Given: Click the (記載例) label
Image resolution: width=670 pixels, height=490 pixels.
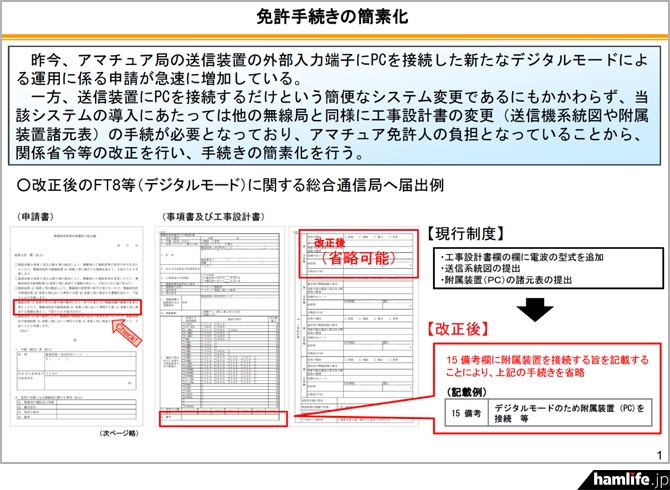Looking at the screenshot, I should click(x=468, y=393).
